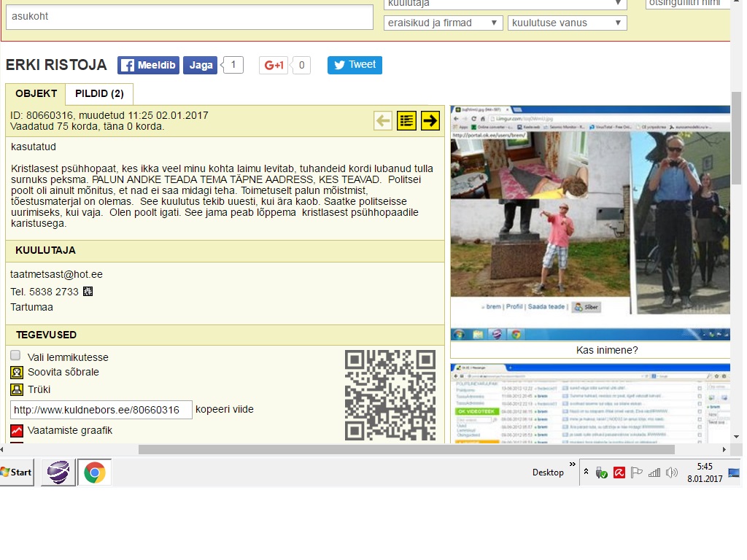Screen dimensions: 747x560
Task: Click the otsingufiltri nimi input field
Action: click(688, 4)
